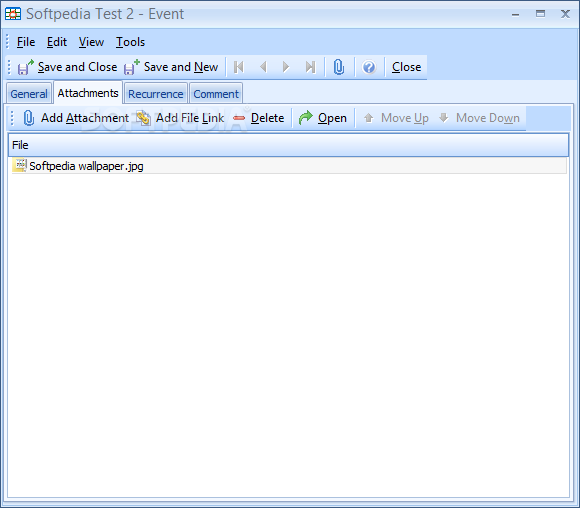
Task: Open the Tools menu
Action: 131,42
